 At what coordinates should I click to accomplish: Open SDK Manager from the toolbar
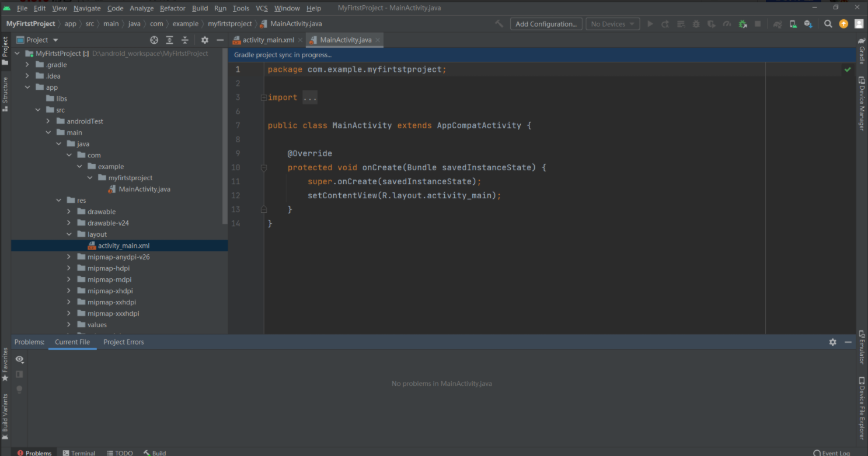808,24
